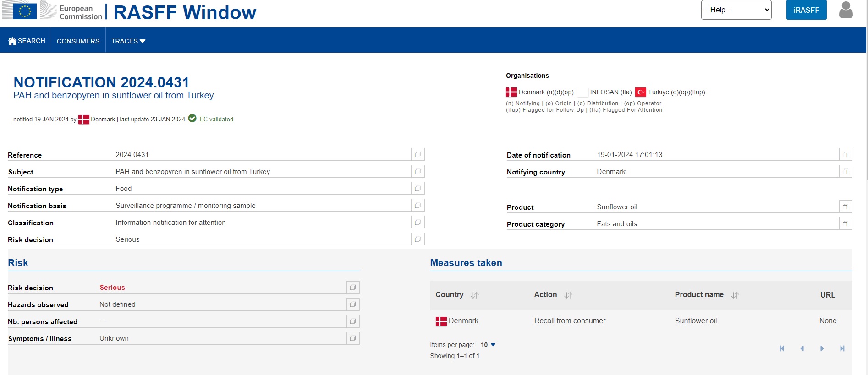This screenshot has height=375, width=868.
Task: Sort by Country column arrows
Action: 475,295
